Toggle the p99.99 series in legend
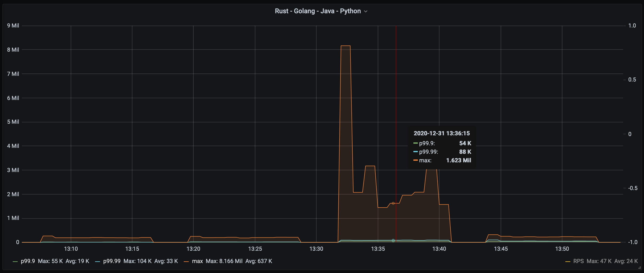This screenshot has height=273, width=644. pyautogui.click(x=112, y=261)
